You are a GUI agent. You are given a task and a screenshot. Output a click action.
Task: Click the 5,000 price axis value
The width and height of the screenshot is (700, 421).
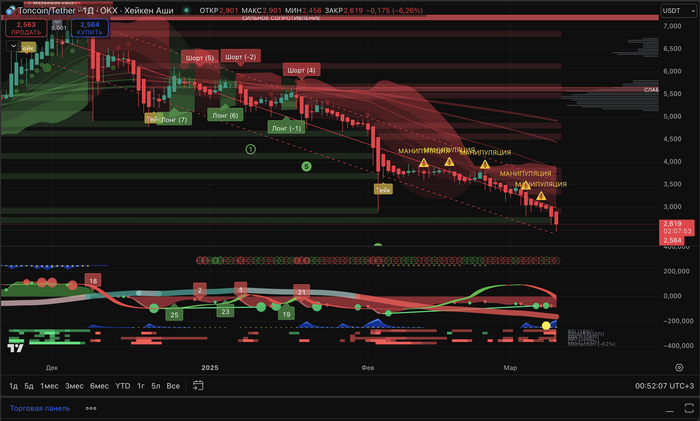(x=672, y=116)
